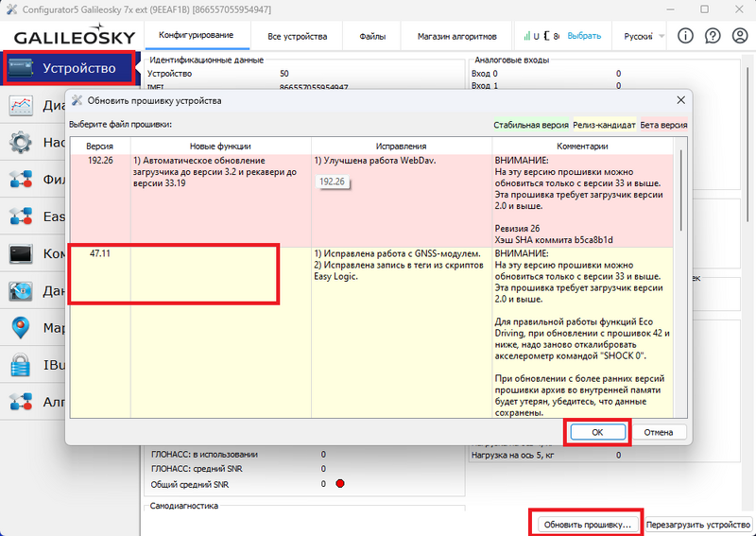Click the Configurator5 app icon in the title bar

11,9
